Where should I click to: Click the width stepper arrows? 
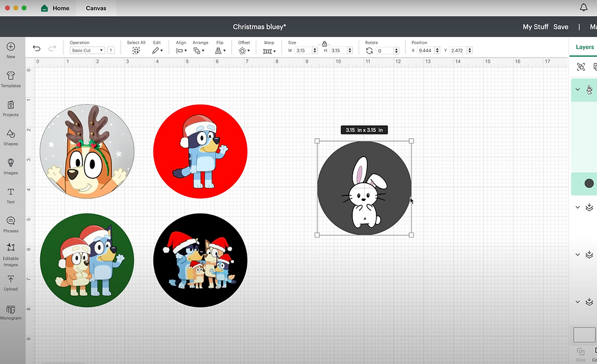[315, 50]
